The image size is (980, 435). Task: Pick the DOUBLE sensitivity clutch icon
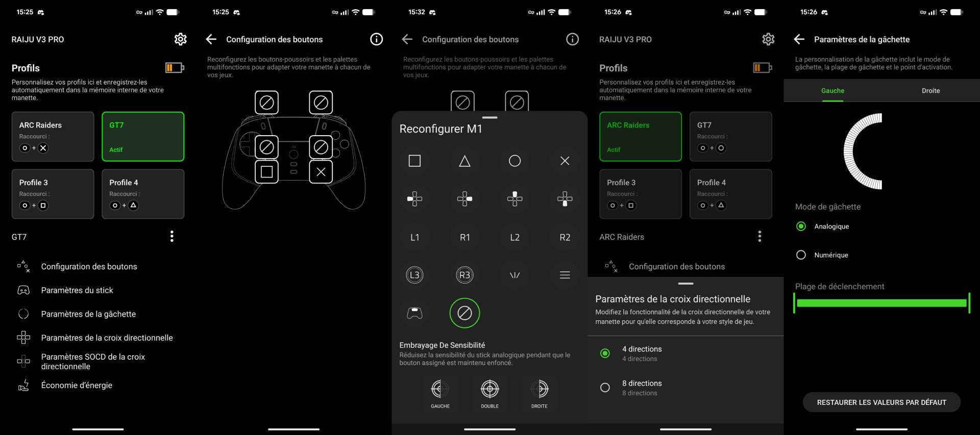click(x=489, y=390)
